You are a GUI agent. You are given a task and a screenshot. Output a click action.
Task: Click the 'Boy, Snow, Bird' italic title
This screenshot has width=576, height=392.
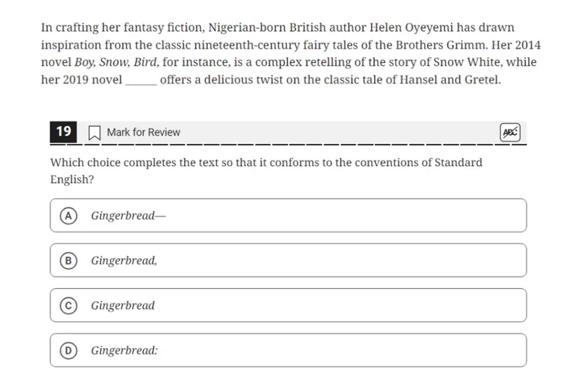[x=116, y=62]
